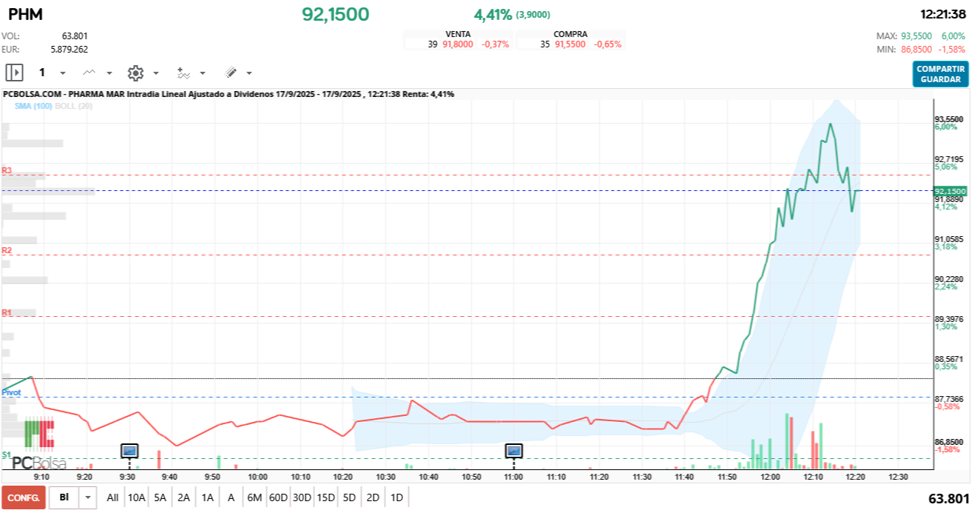The height and width of the screenshot is (513, 980).
Task: Toggle the BOLL (20) indicator label
Action: (x=73, y=106)
